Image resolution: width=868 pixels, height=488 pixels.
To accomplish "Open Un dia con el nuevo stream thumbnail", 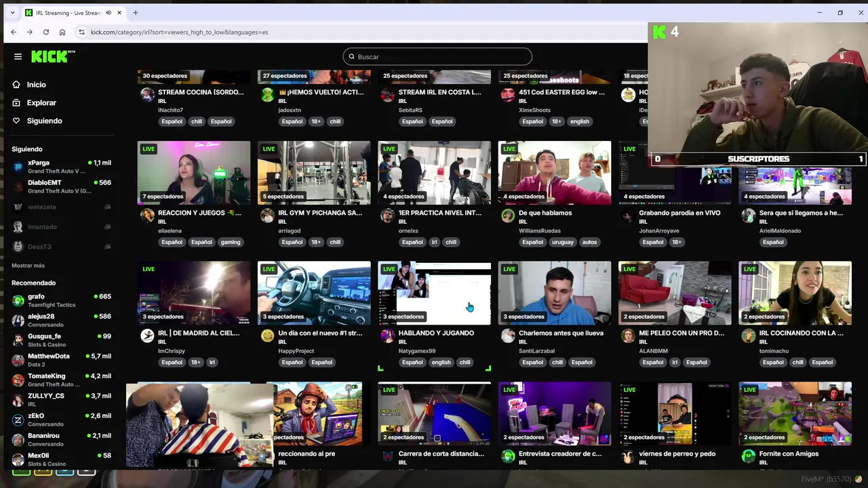I will (x=314, y=293).
